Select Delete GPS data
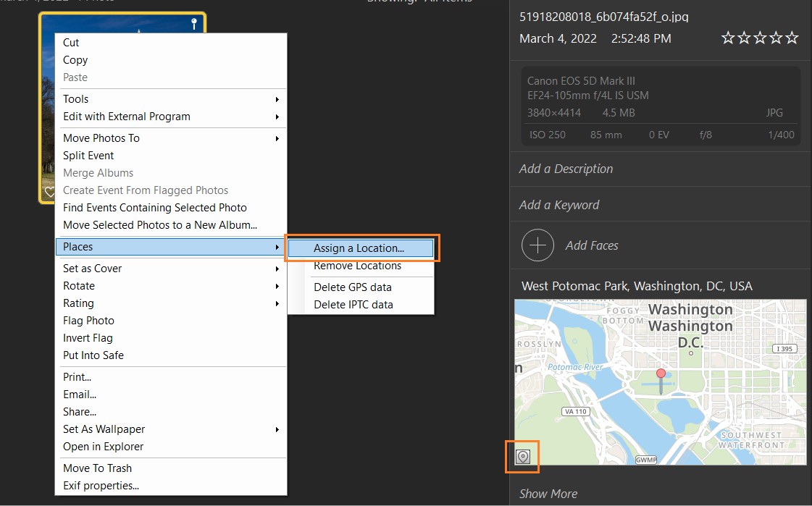This screenshot has width=812, height=506. pos(361,287)
